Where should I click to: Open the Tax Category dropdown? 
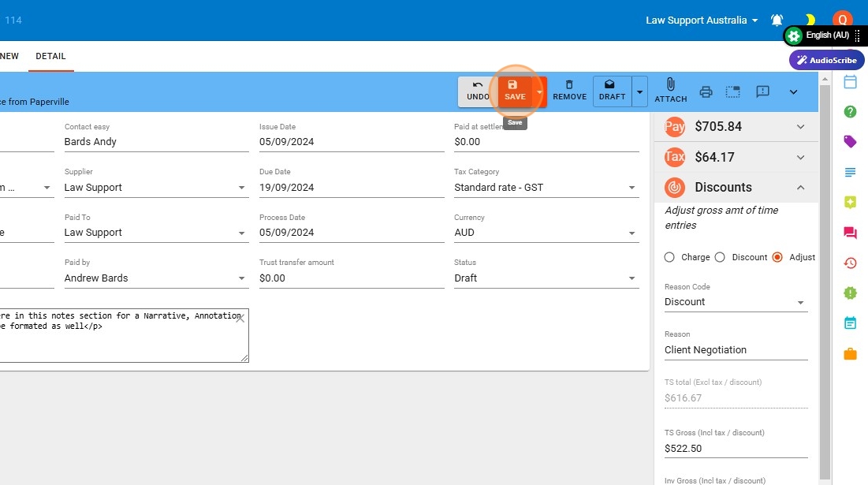[x=546, y=188]
